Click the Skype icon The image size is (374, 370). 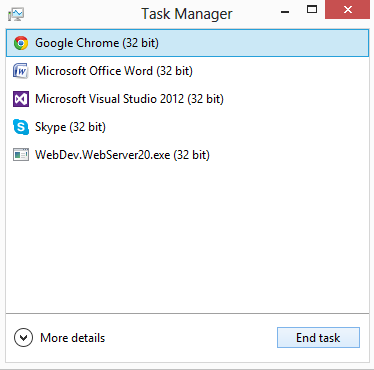coord(21,127)
